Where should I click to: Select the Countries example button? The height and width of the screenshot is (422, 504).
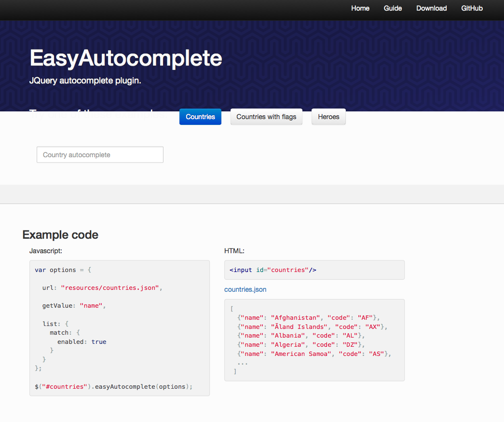(200, 117)
